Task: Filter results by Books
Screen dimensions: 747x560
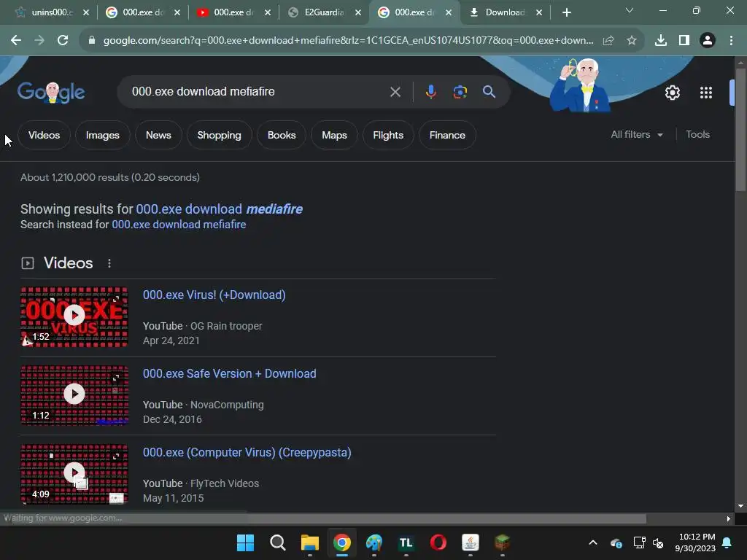Action: (282, 135)
